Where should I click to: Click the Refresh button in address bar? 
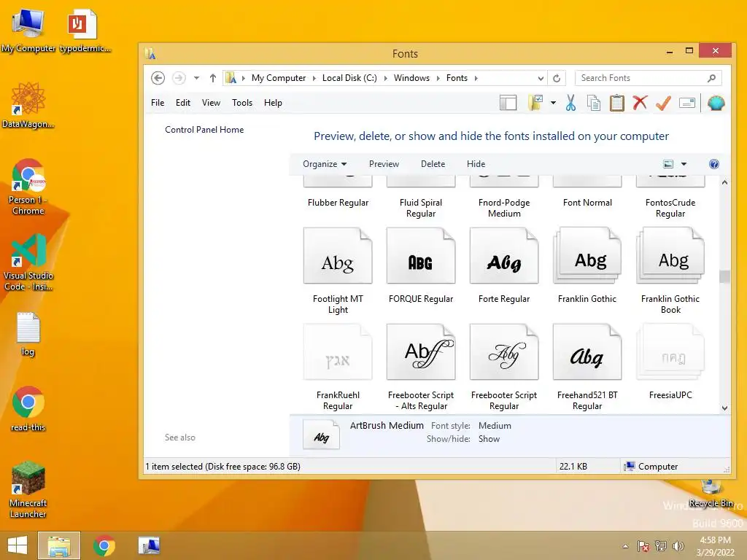[557, 78]
